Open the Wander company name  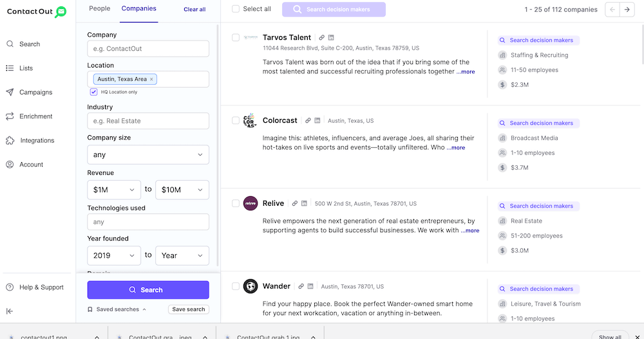[x=276, y=286]
